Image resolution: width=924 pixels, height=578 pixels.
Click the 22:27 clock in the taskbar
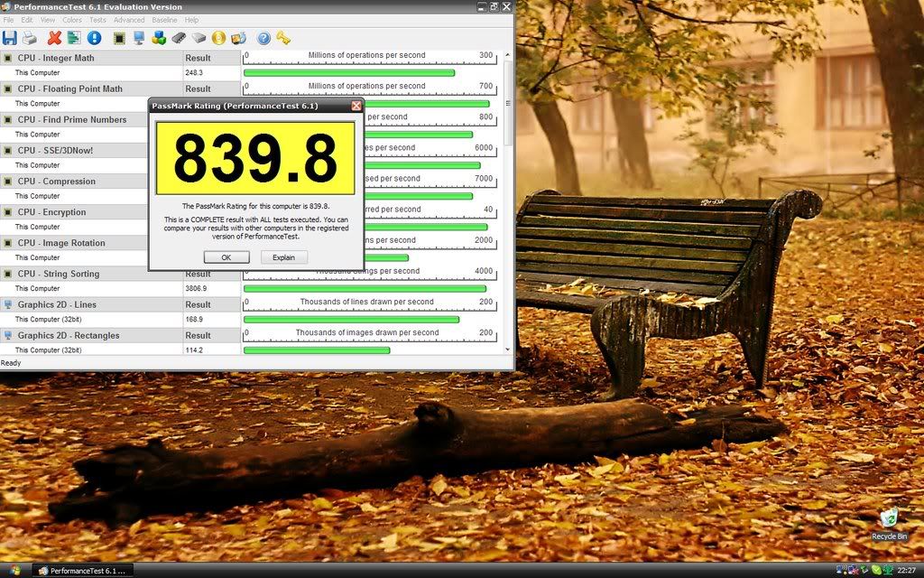[x=906, y=571]
